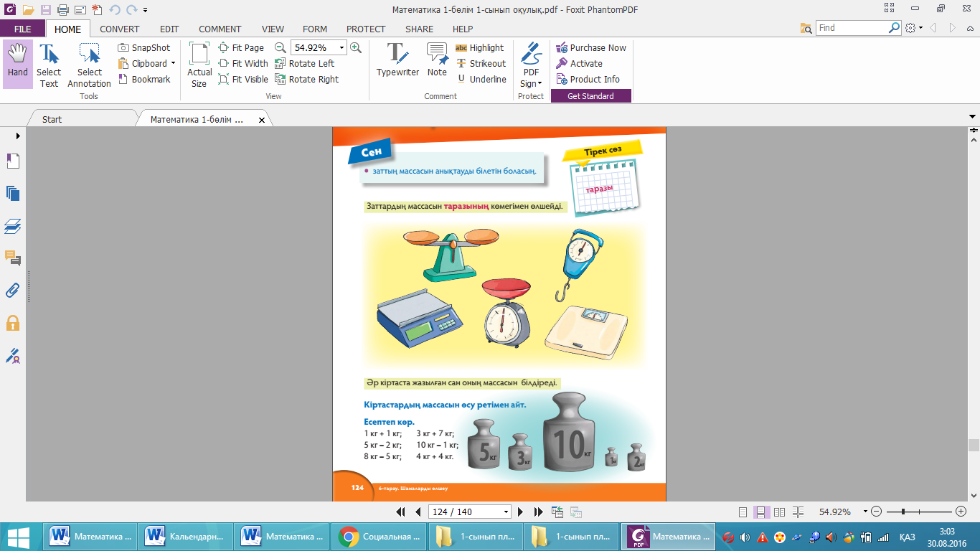
Task: Expand the zoom percentage dropdown
Action: [341, 48]
